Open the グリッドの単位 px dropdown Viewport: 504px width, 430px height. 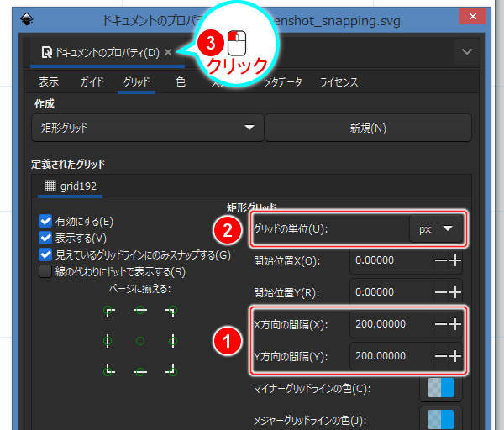436,228
